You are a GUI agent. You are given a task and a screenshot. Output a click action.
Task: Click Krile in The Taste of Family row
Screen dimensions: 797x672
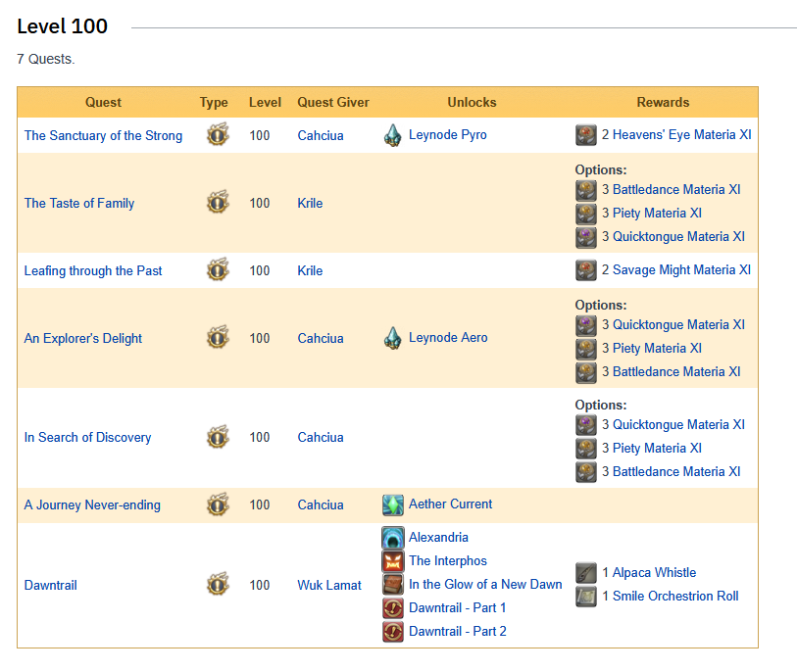click(x=310, y=203)
